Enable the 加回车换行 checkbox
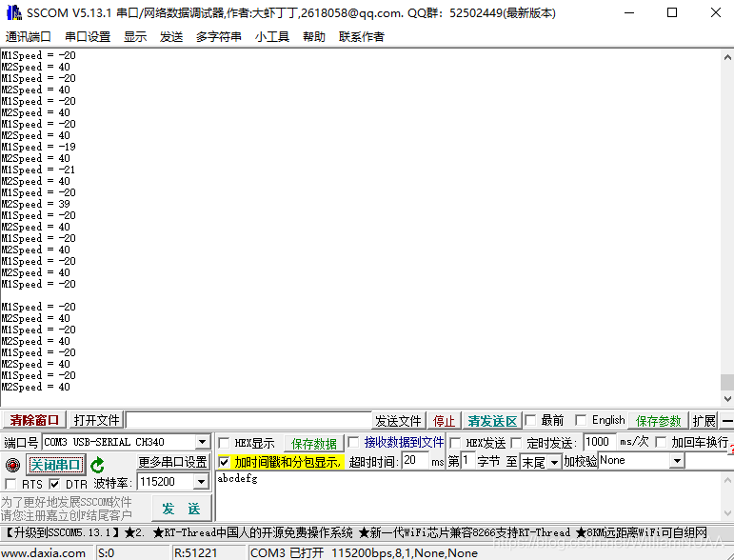734x560 pixels. click(x=661, y=442)
